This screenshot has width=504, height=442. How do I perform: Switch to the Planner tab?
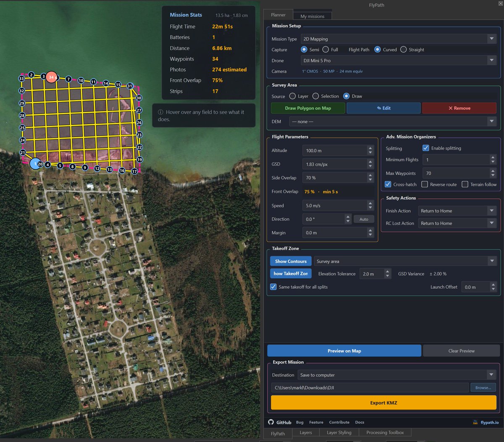pyautogui.click(x=278, y=15)
